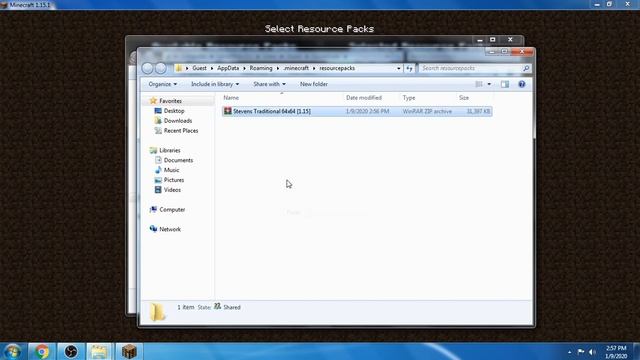Click the Explorer Forward navigation button
The image size is (640, 360).
[x=161, y=68]
